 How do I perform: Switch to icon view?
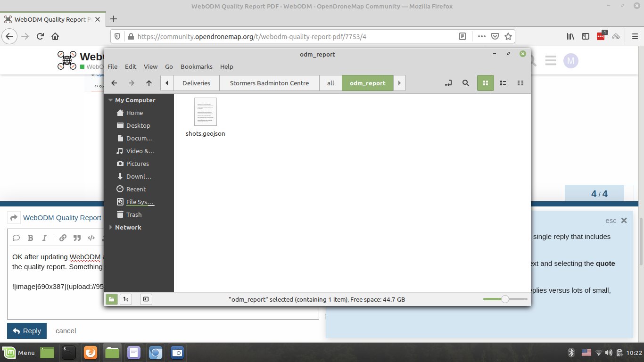[x=485, y=83]
